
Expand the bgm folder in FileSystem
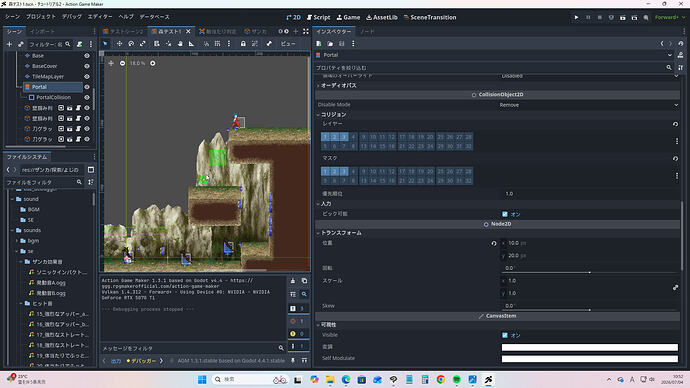[17, 241]
